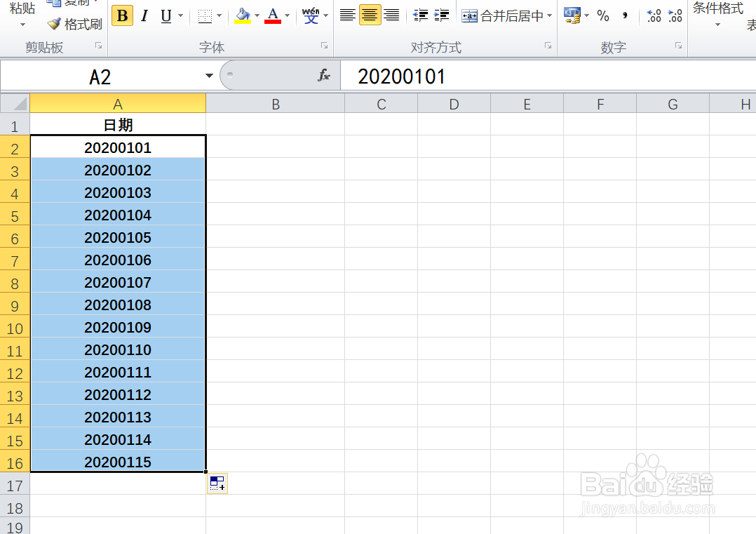Image resolution: width=756 pixels, height=534 pixels.
Task: Click the select all corner button
Action: (15, 103)
